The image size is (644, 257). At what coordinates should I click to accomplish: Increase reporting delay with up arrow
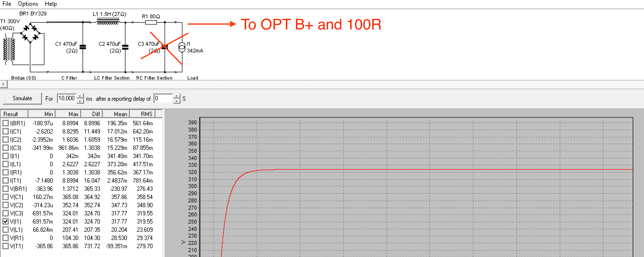pos(176,96)
